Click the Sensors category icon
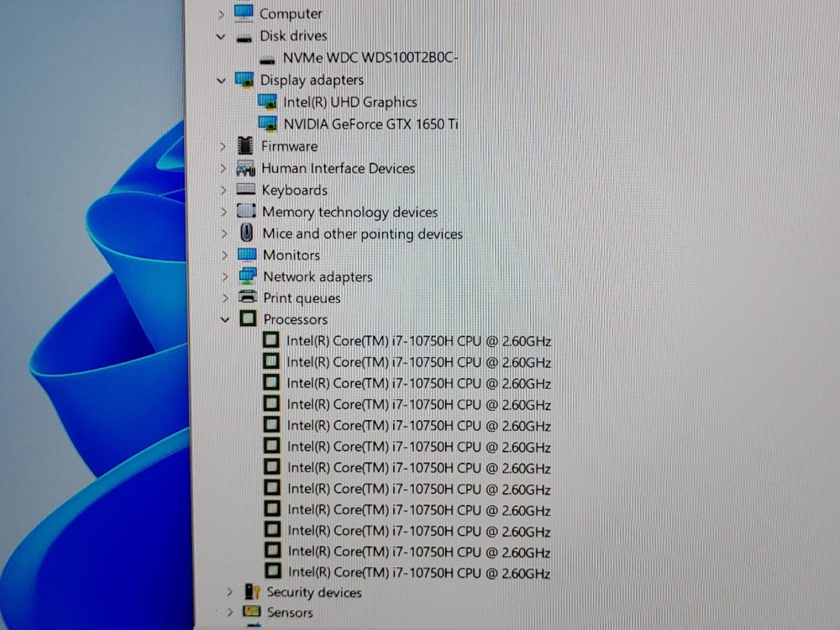Image resolution: width=840 pixels, height=630 pixels. pos(252,612)
